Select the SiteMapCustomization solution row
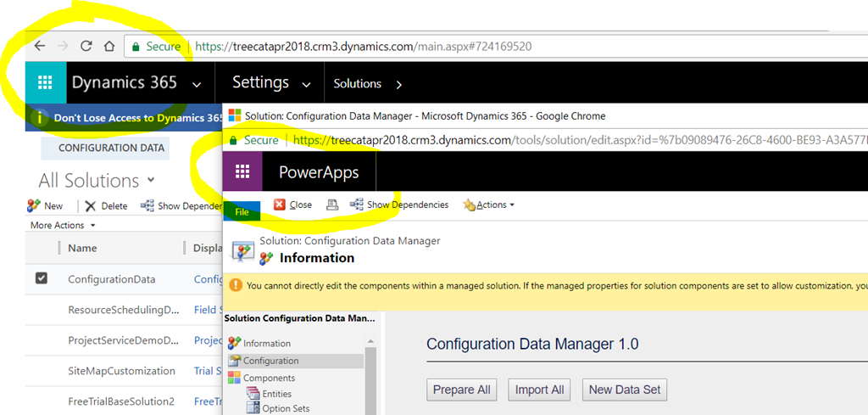The width and height of the screenshot is (868, 415). click(x=124, y=371)
